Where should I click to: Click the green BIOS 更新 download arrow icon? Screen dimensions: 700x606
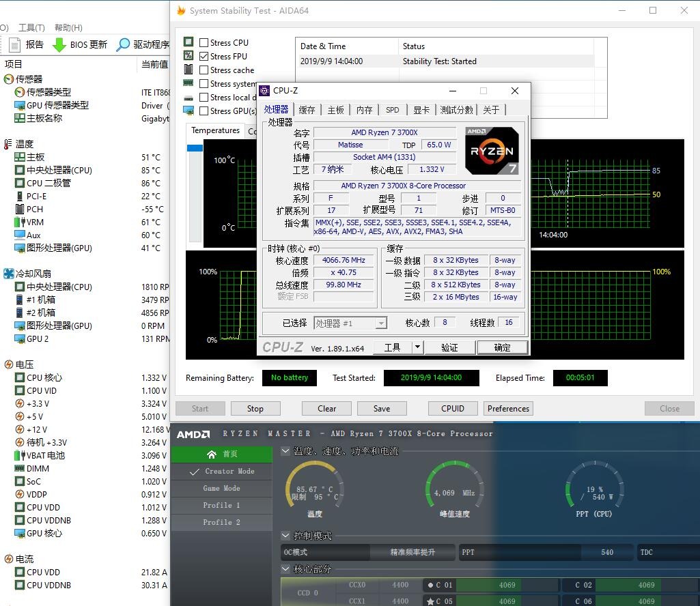[x=59, y=44]
